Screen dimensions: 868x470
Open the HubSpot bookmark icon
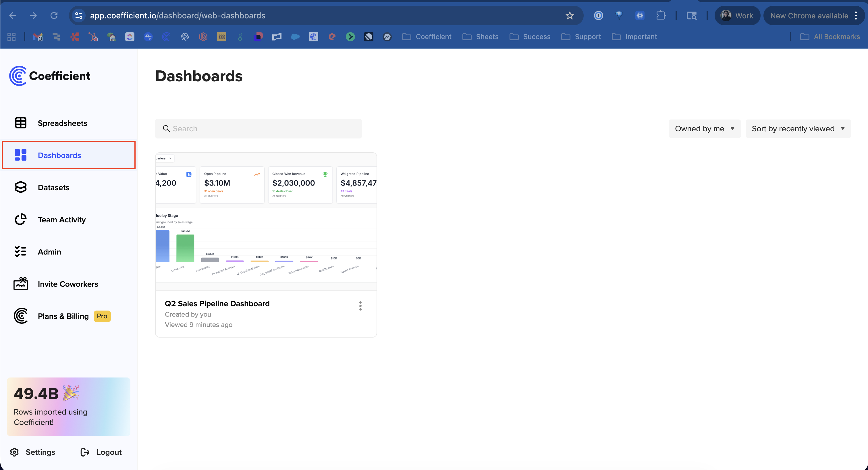pos(93,37)
